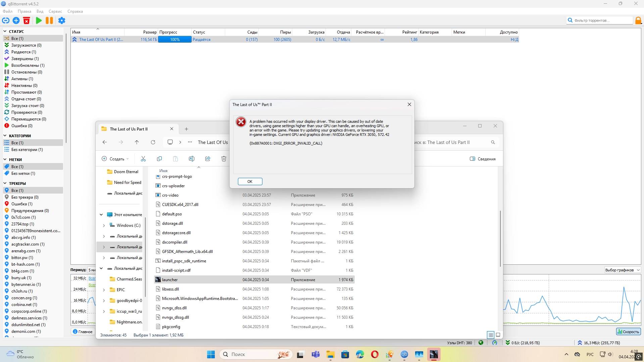644x362 pixels.
Task: Click the Explorer back arrow
Action: 105,142
